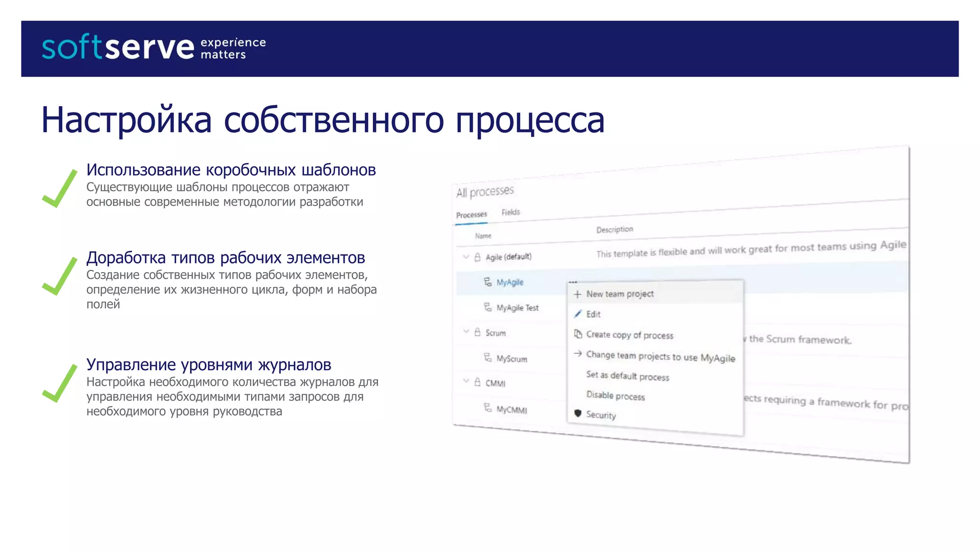Click the green checkmark beside Управление уровнями журналов

59,384
